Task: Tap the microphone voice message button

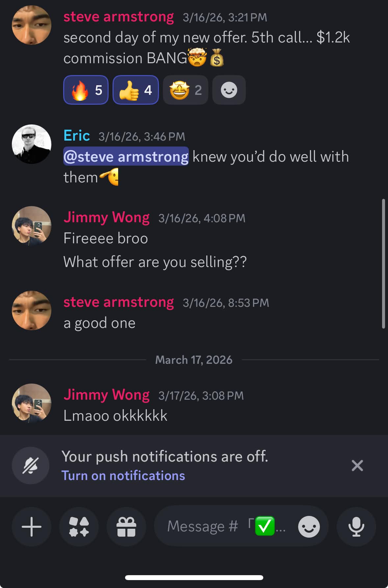Action: pyautogui.click(x=356, y=526)
